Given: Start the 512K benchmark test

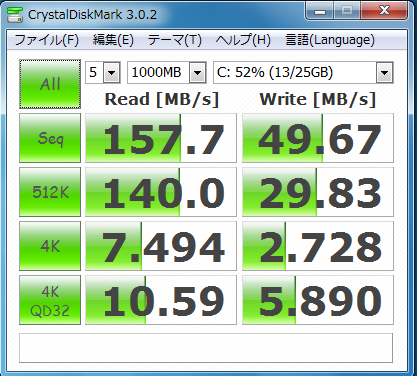Looking at the screenshot, I should (x=50, y=192).
